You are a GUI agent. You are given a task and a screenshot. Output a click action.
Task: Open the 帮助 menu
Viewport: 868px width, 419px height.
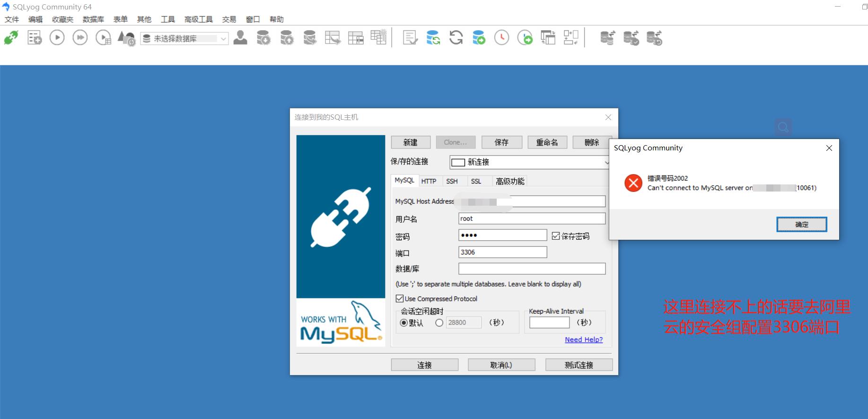[277, 19]
